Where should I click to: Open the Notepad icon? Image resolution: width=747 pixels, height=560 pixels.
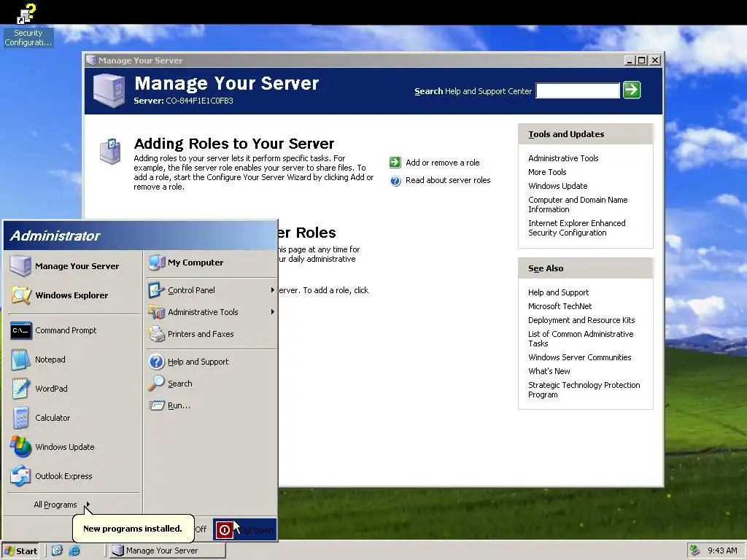[20, 359]
